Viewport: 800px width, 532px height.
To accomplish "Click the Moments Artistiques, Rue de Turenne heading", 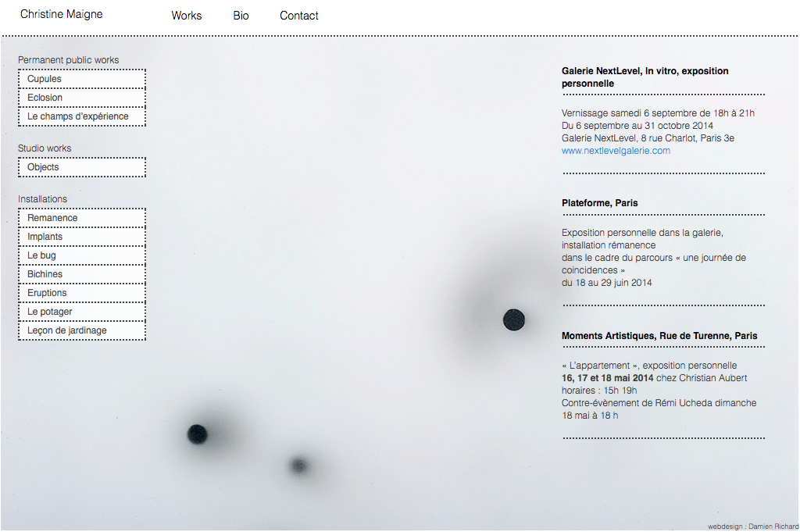I will [x=659, y=336].
